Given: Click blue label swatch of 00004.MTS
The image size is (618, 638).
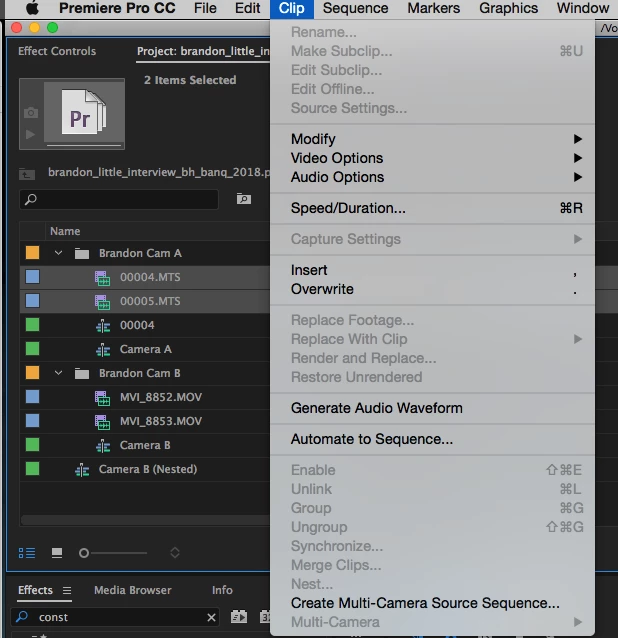Looking at the screenshot, I should [33, 277].
